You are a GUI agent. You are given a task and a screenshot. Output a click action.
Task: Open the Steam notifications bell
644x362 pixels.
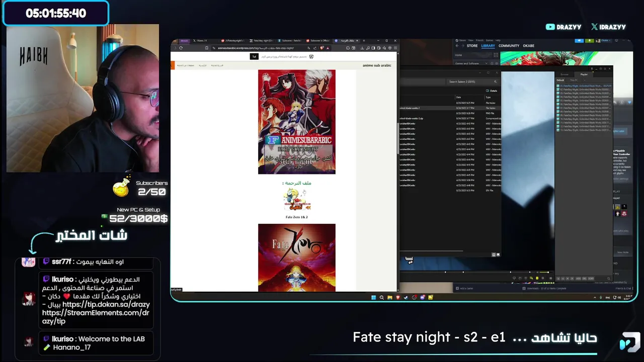coord(590,40)
